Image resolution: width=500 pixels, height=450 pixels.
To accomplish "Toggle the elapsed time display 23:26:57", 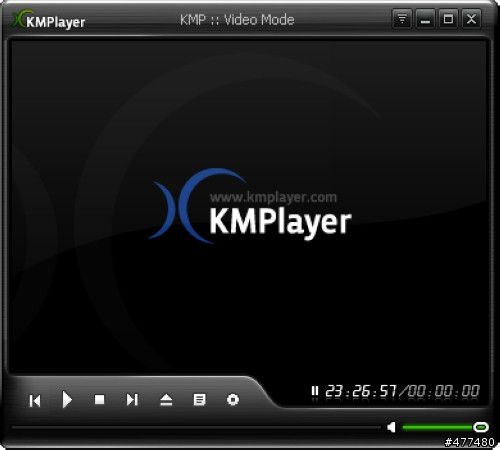I will (x=361, y=391).
